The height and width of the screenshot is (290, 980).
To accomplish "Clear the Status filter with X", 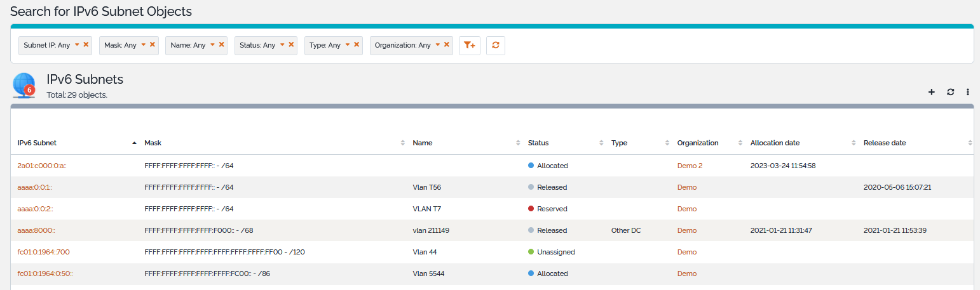I will pyautogui.click(x=291, y=44).
